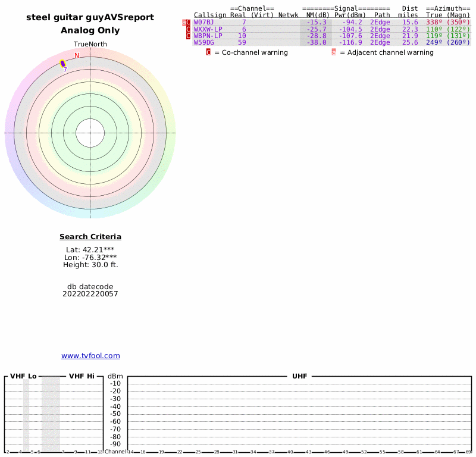The height and width of the screenshot is (457, 476).
Task: Click NM value -38.0
Action: (x=317, y=42)
